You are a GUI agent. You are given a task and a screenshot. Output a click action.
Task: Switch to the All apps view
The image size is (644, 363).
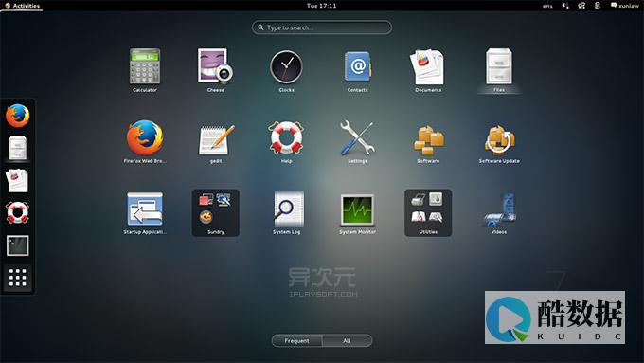coord(347,341)
